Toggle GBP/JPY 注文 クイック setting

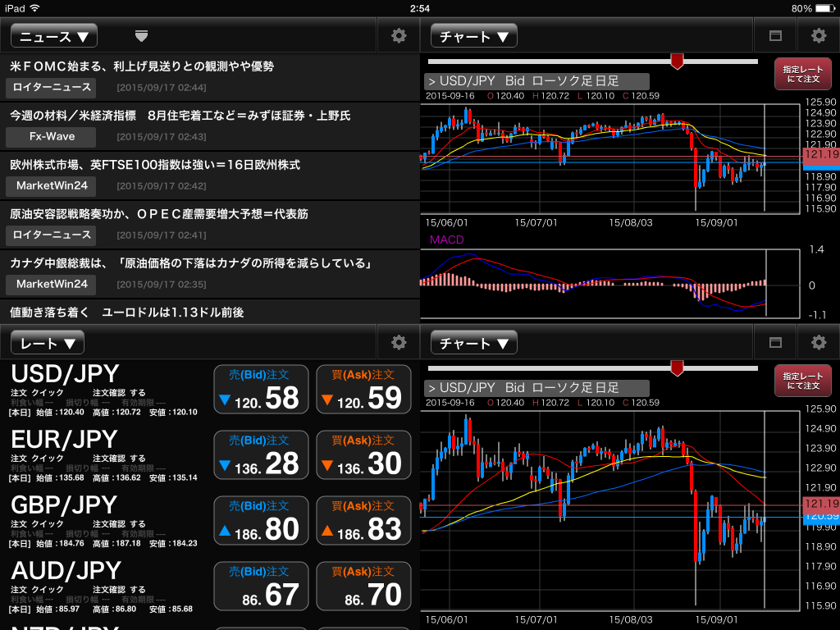click(x=37, y=524)
